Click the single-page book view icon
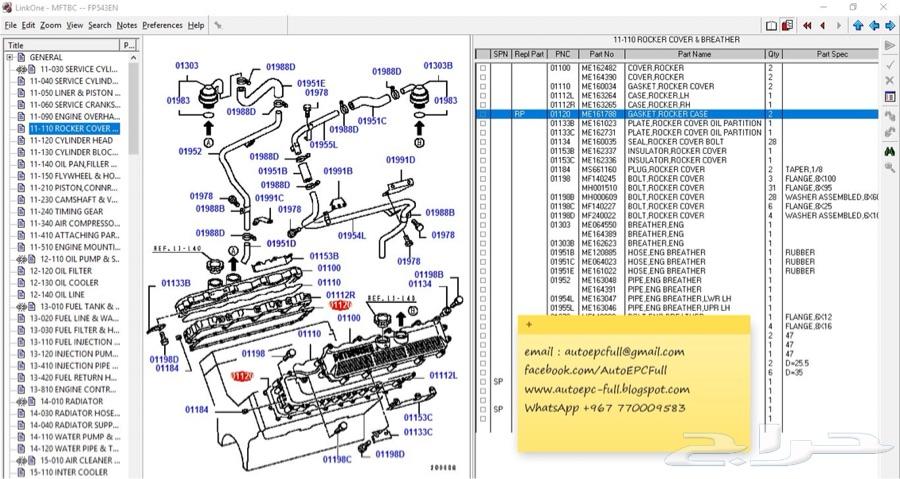900x479 pixels. point(771,26)
